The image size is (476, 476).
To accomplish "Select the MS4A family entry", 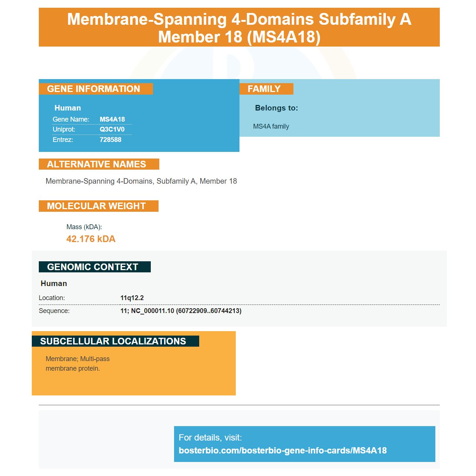I will coord(271,126).
